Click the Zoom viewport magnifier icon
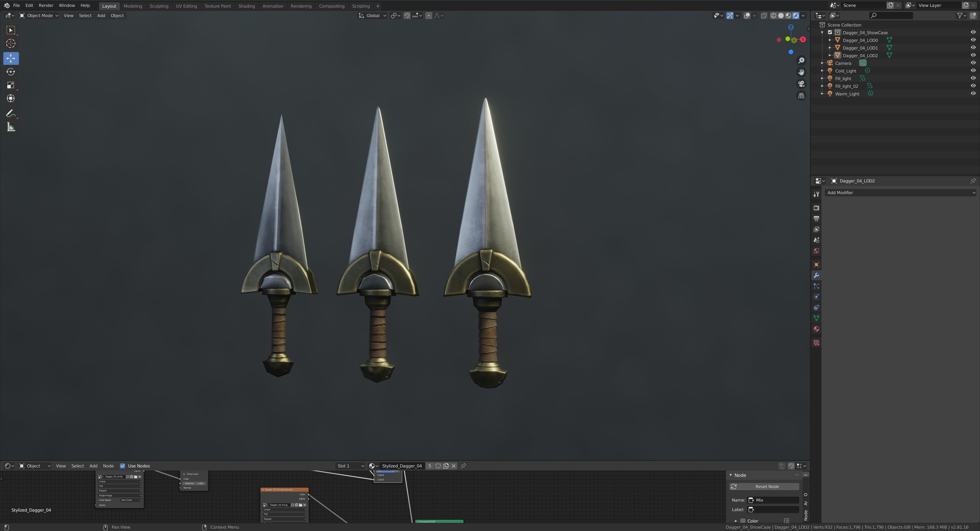This screenshot has width=980, height=531. click(801, 60)
